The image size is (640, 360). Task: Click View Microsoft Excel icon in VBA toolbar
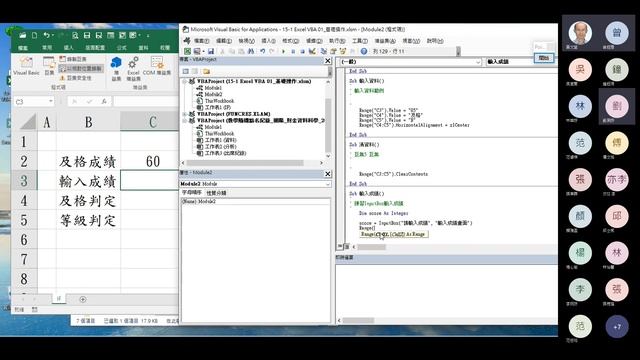coord(187,51)
